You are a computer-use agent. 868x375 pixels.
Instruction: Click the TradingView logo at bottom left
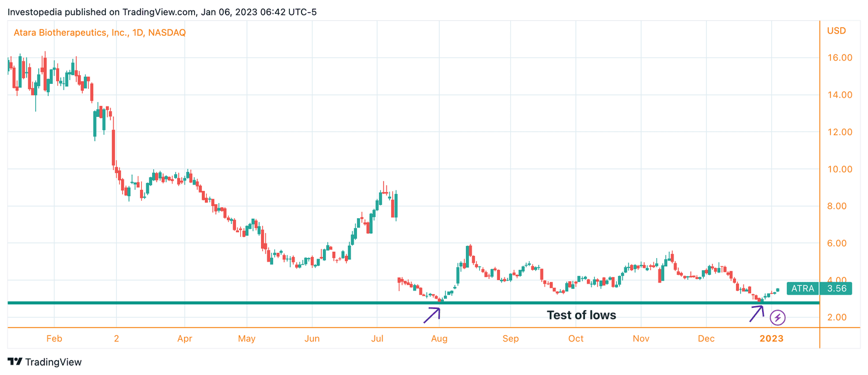45,362
